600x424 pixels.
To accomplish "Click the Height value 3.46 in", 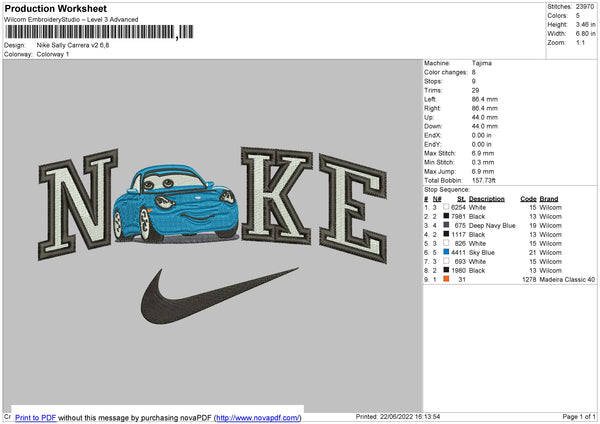I will (585, 24).
